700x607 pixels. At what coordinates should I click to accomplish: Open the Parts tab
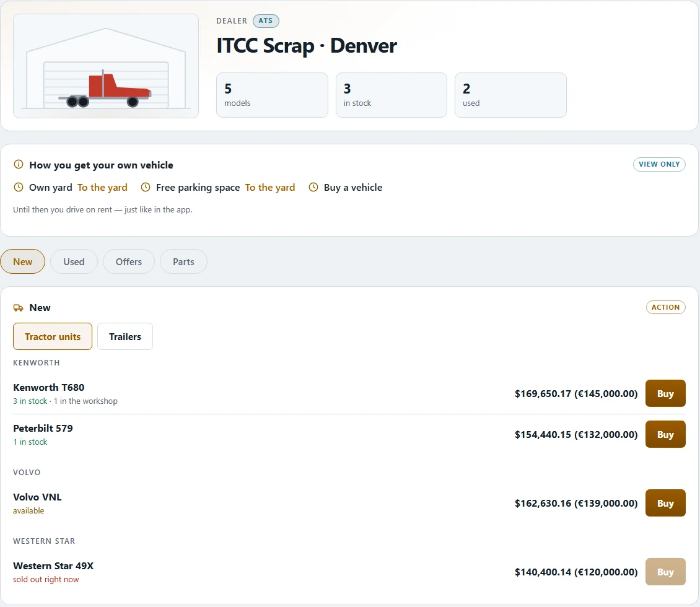[183, 261]
